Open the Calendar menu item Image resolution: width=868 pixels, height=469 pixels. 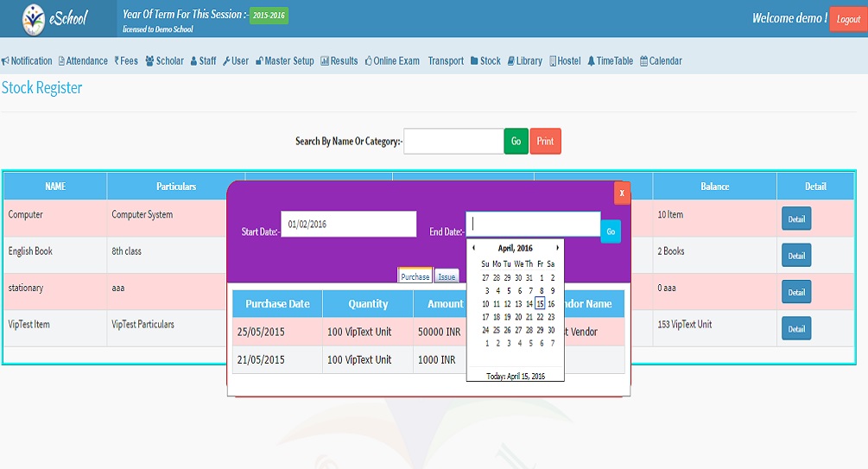pos(661,61)
